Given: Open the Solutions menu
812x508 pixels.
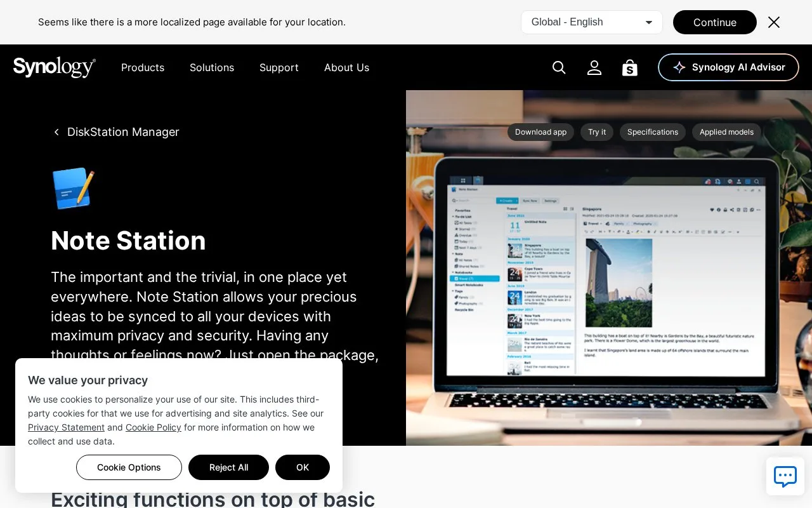Looking at the screenshot, I should 212,67.
